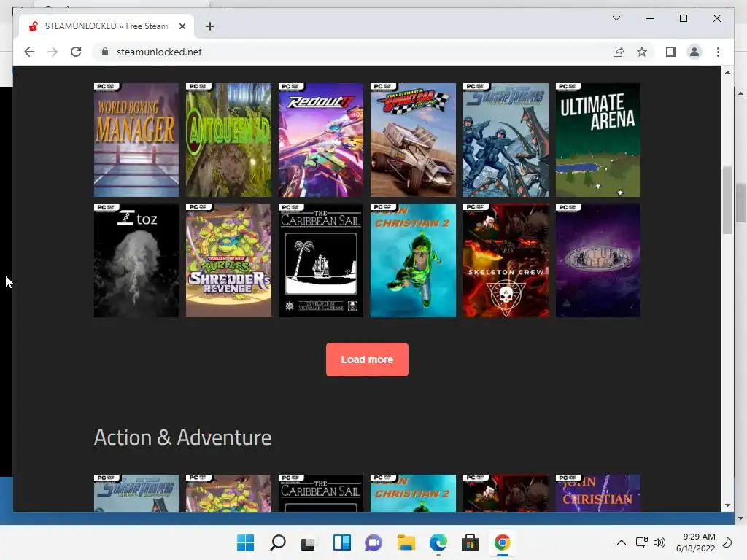Open Microsoft Store from taskbar
Viewport: 747px width, 560px height.
[470, 542]
